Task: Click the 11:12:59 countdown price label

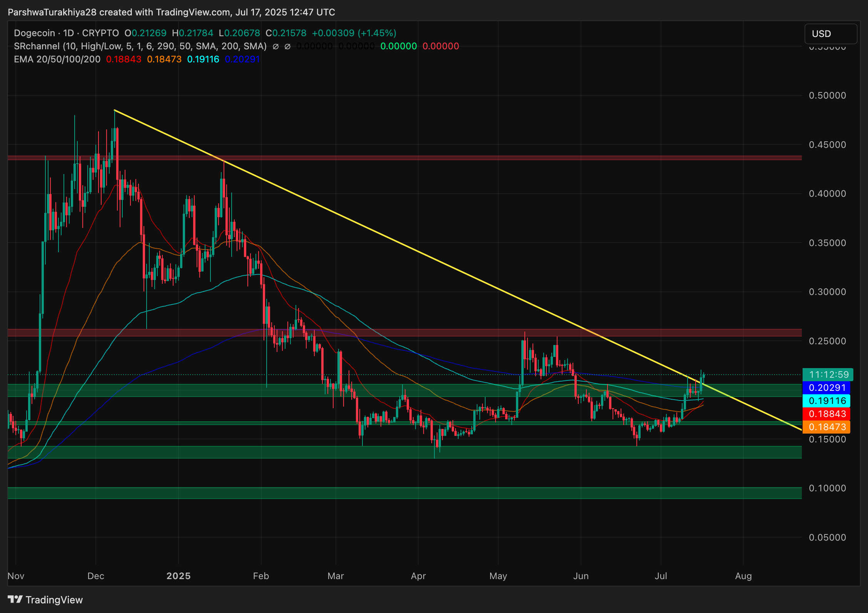Action: pos(828,374)
